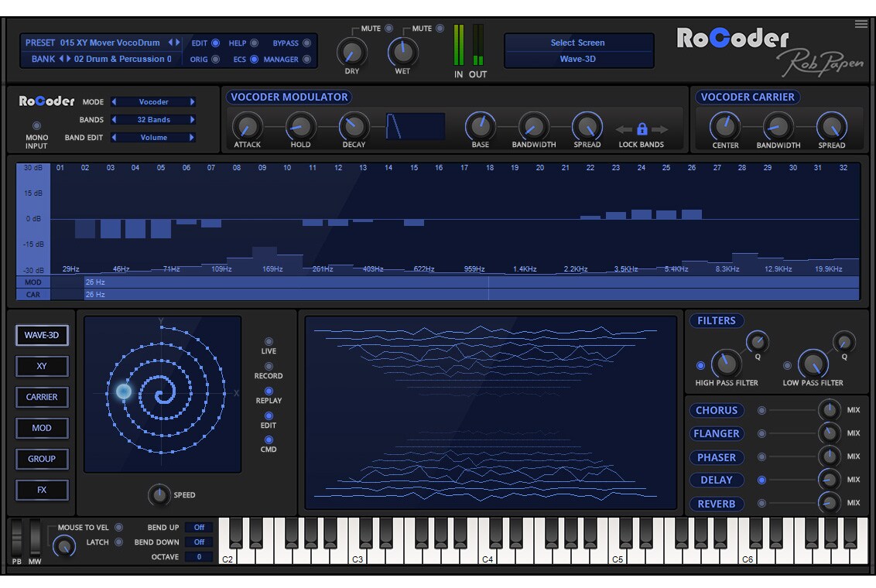Click the Wet level knob

[402, 53]
